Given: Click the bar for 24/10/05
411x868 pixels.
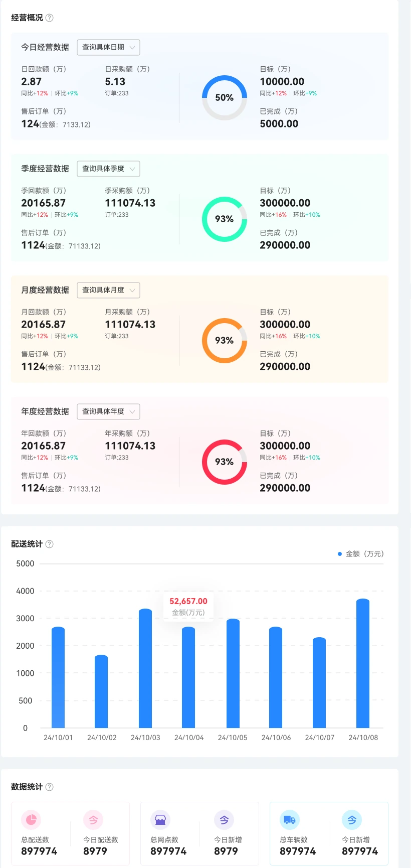Looking at the screenshot, I should (233, 673).
